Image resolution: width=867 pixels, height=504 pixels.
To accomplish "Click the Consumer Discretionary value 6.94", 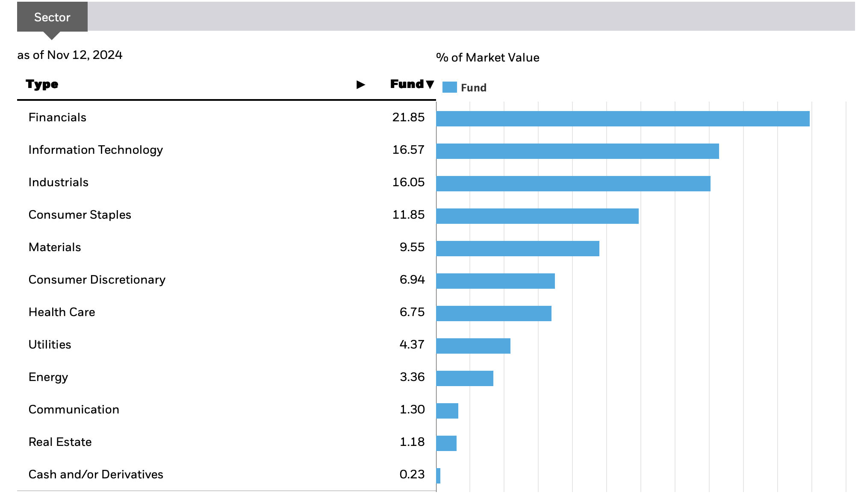I will pos(412,280).
